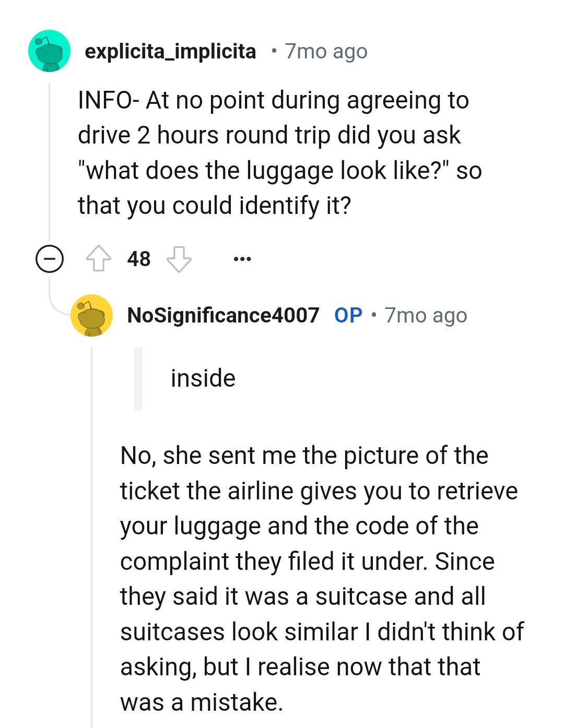Image resolution: width=564 pixels, height=728 pixels.
Task: Open NoSignificance4007's profile
Action: (x=224, y=315)
